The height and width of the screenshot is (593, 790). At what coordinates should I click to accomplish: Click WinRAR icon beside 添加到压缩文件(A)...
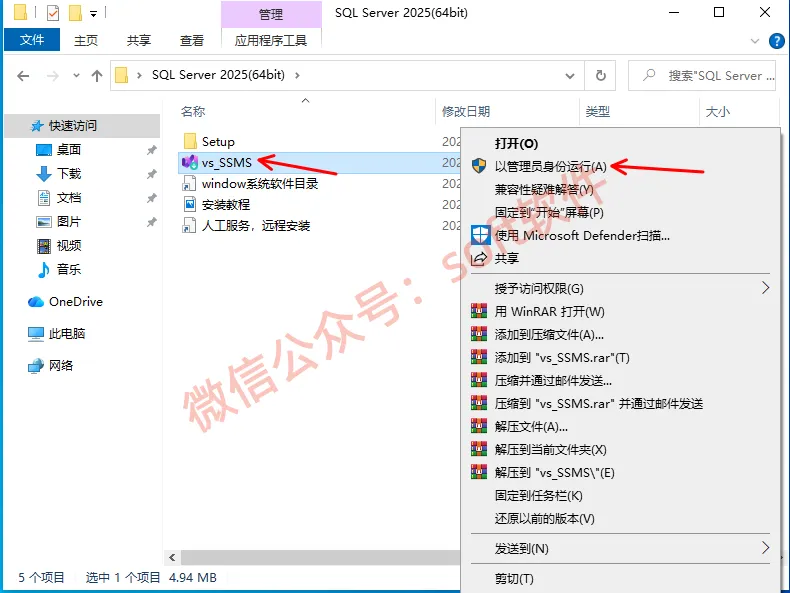(x=479, y=334)
